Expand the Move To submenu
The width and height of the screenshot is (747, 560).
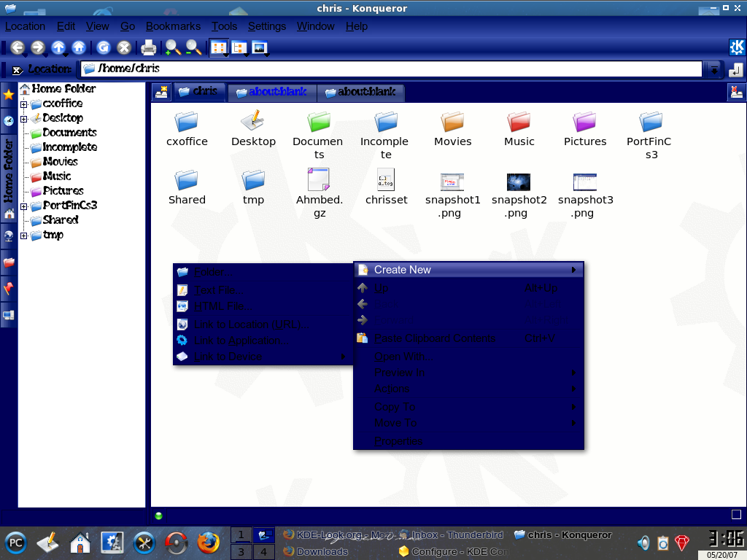pos(469,423)
